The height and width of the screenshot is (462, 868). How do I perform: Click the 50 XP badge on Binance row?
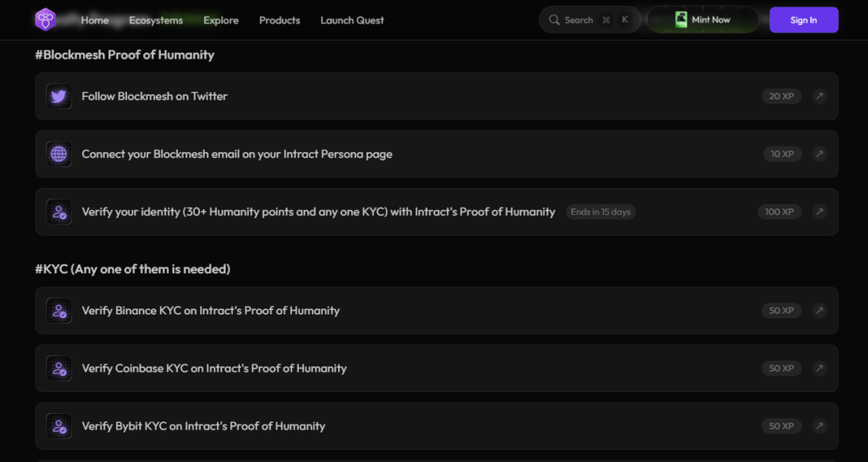point(782,310)
